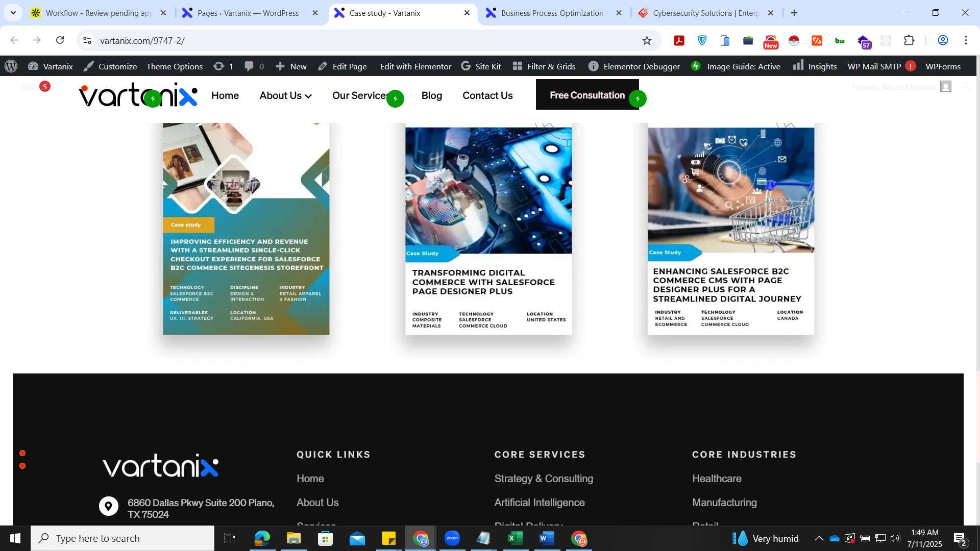
Task: Open Filter & Grids admin item
Action: [x=544, y=66]
